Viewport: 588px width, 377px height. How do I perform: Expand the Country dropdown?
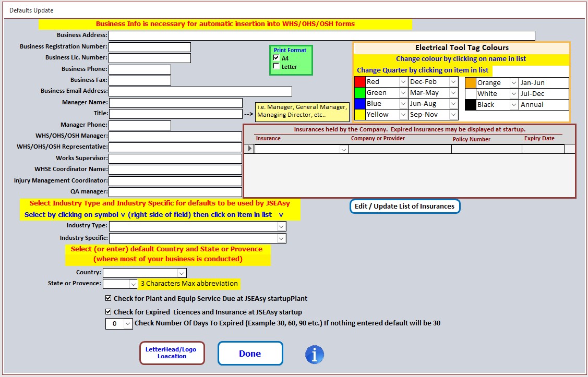pos(182,273)
